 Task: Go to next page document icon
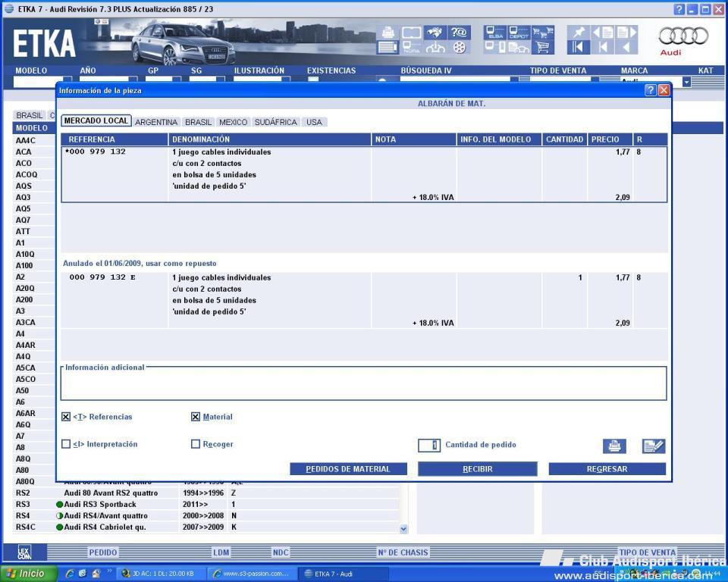point(626,33)
